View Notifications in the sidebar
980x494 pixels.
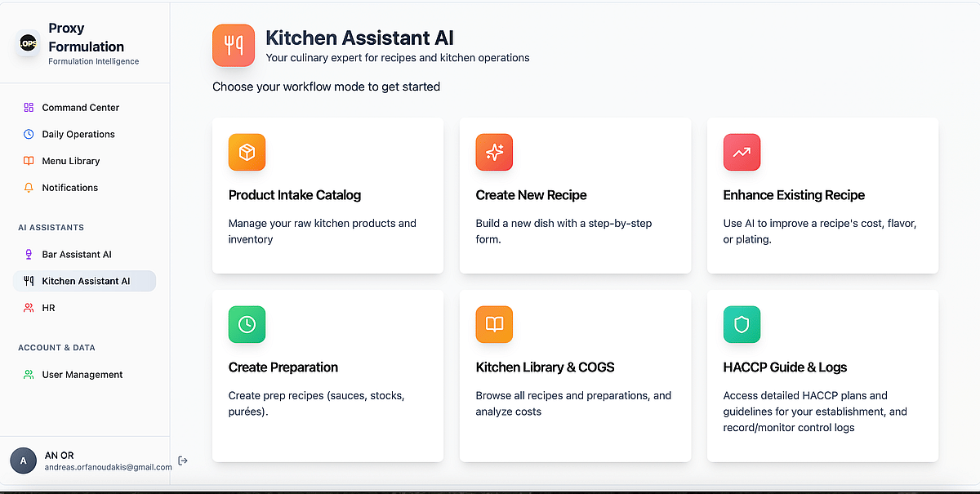[x=69, y=188]
